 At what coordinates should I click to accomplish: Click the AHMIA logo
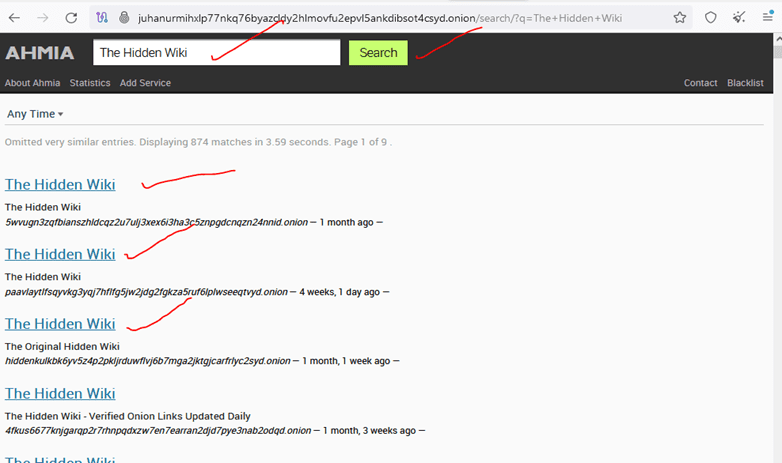39,53
